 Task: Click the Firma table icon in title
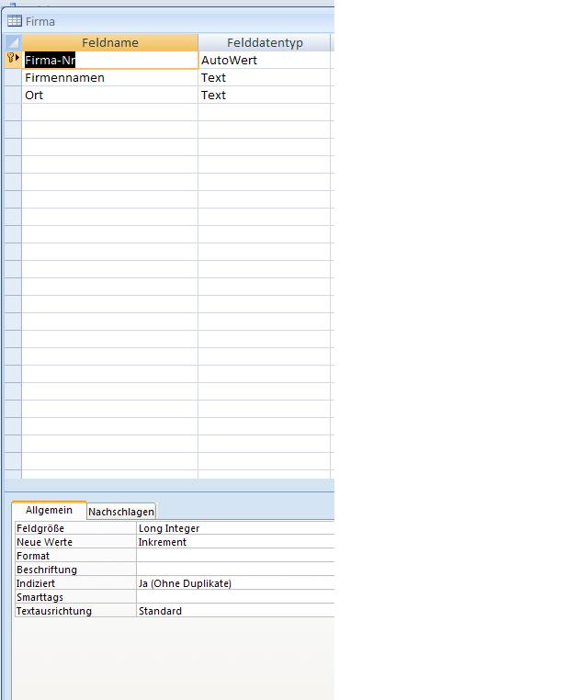(15, 21)
